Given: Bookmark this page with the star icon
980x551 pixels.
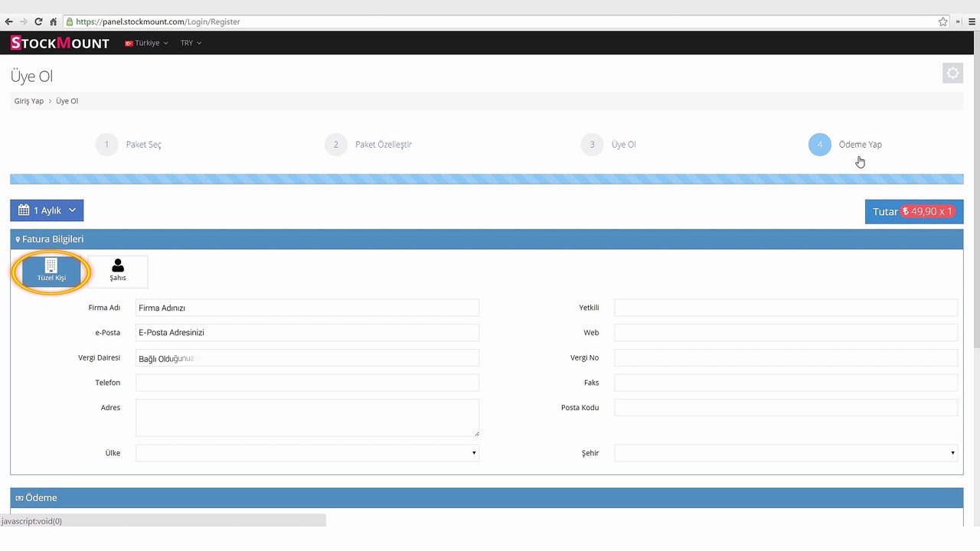Looking at the screenshot, I should click(943, 21).
